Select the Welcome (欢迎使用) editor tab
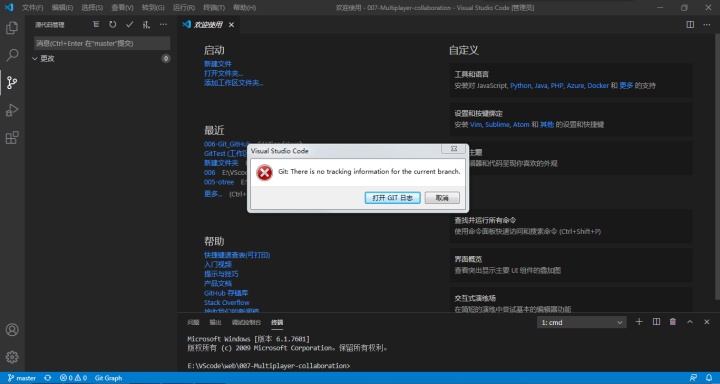 click(208, 25)
